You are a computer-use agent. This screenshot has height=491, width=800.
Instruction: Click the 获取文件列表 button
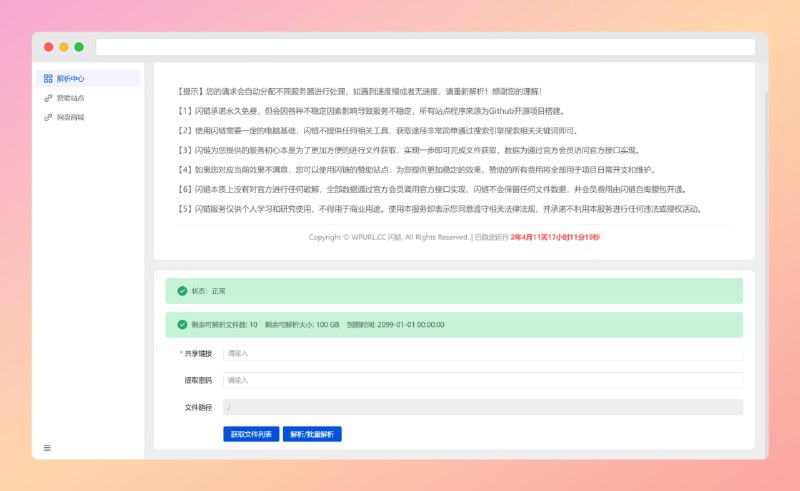pyautogui.click(x=250, y=435)
